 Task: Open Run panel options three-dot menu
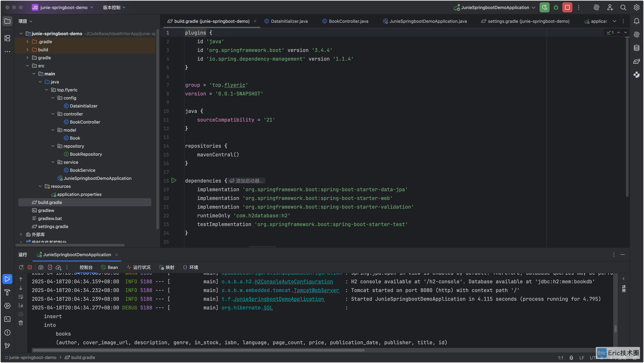(x=614, y=255)
